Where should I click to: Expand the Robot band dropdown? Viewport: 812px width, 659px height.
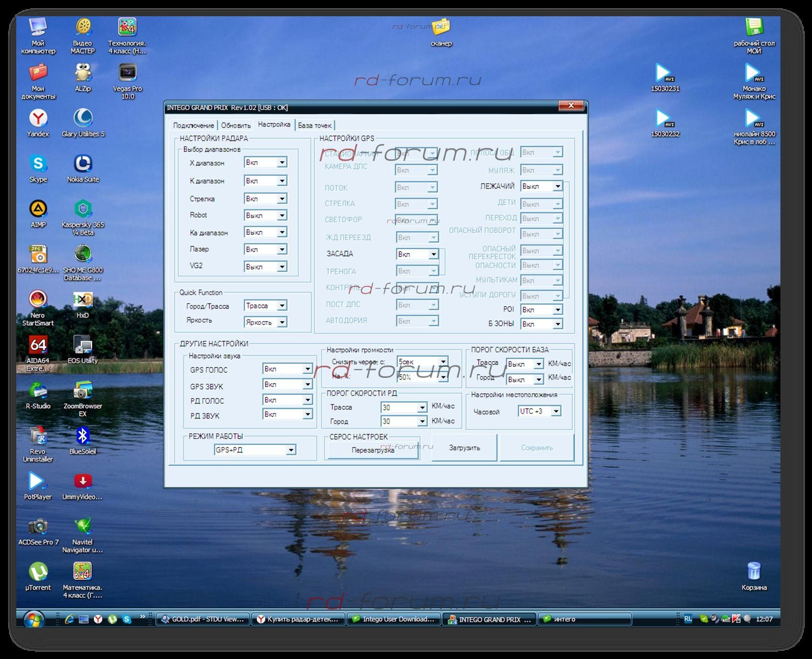(282, 216)
